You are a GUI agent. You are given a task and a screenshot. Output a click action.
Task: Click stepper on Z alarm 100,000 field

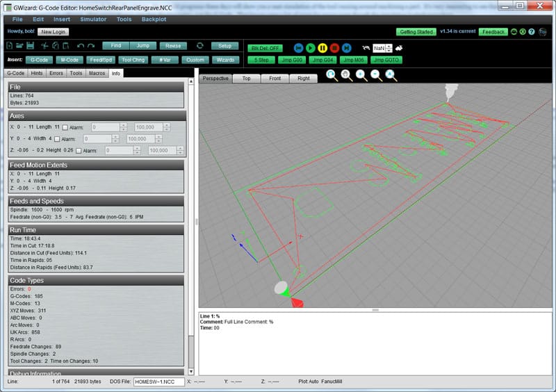[181, 150]
